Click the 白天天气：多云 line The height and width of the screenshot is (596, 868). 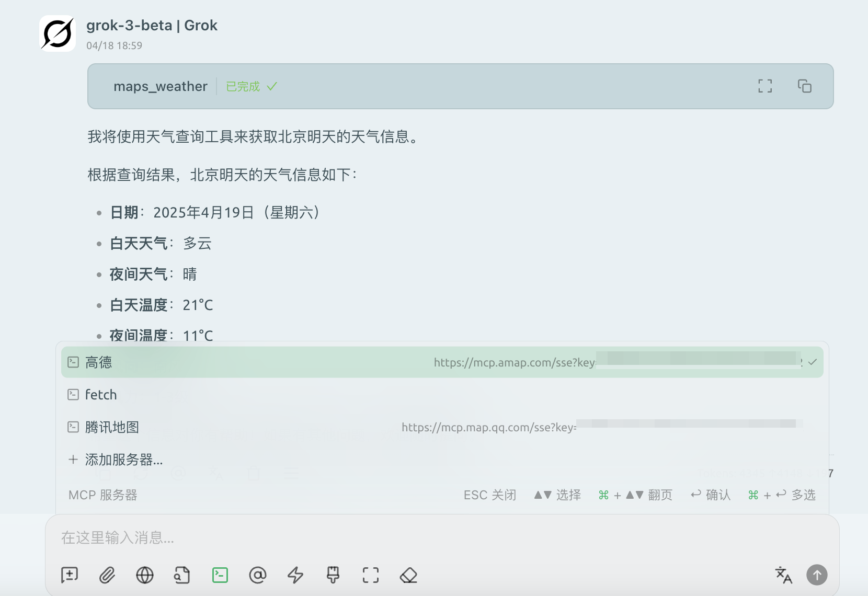(161, 243)
